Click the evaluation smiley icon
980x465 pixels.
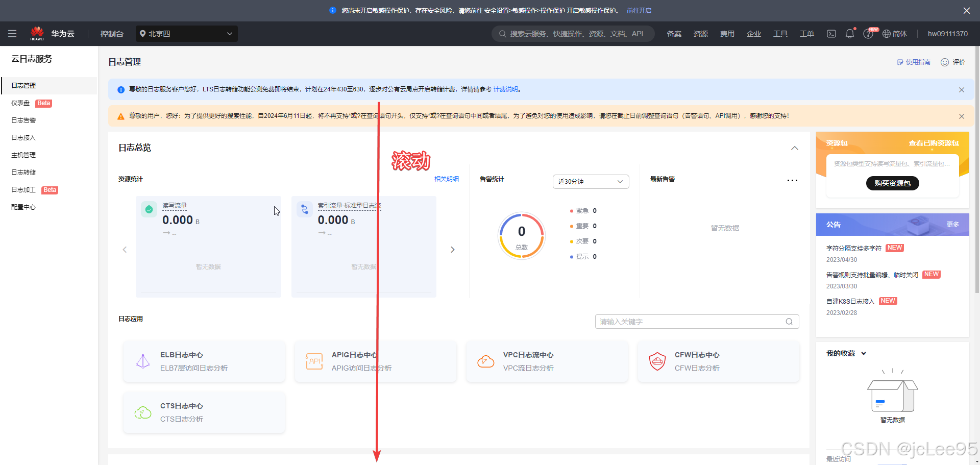coord(945,62)
